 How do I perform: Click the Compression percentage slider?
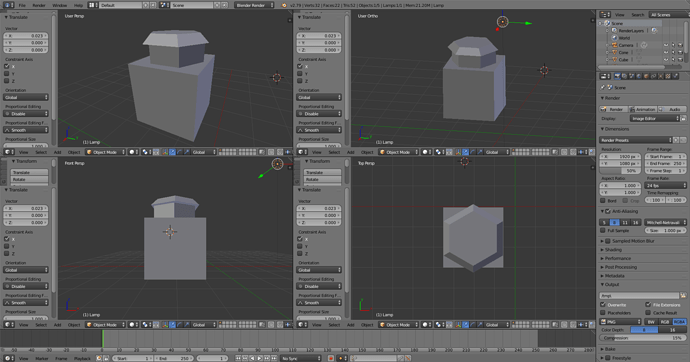click(642, 338)
